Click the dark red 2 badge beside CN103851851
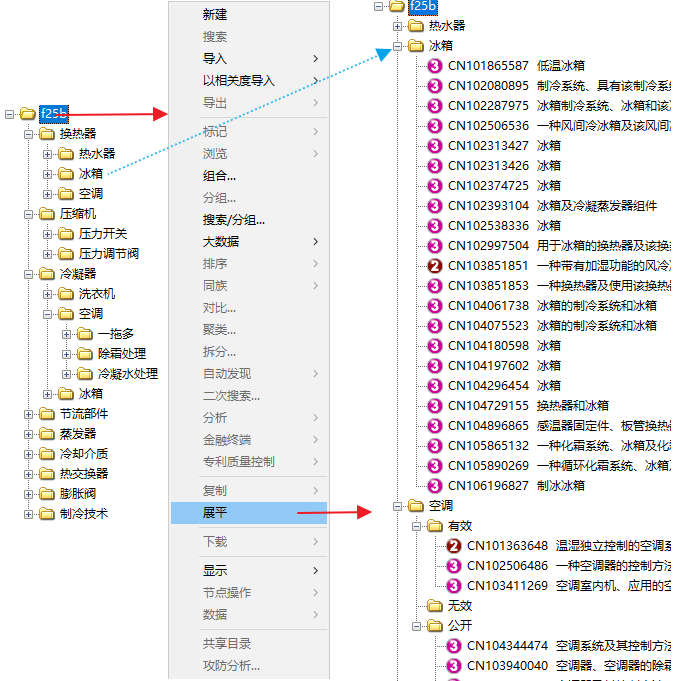The width and height of the screenshot is (680, 681). pyautogui.click(x=435, y=266)
